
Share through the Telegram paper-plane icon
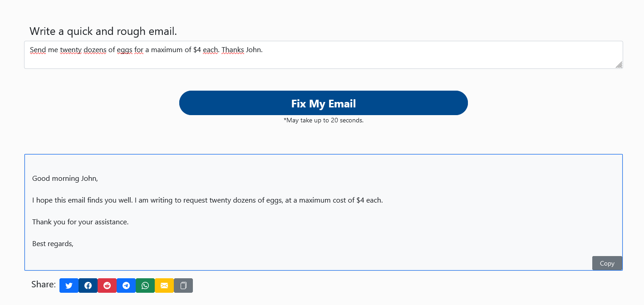point(126,286)
